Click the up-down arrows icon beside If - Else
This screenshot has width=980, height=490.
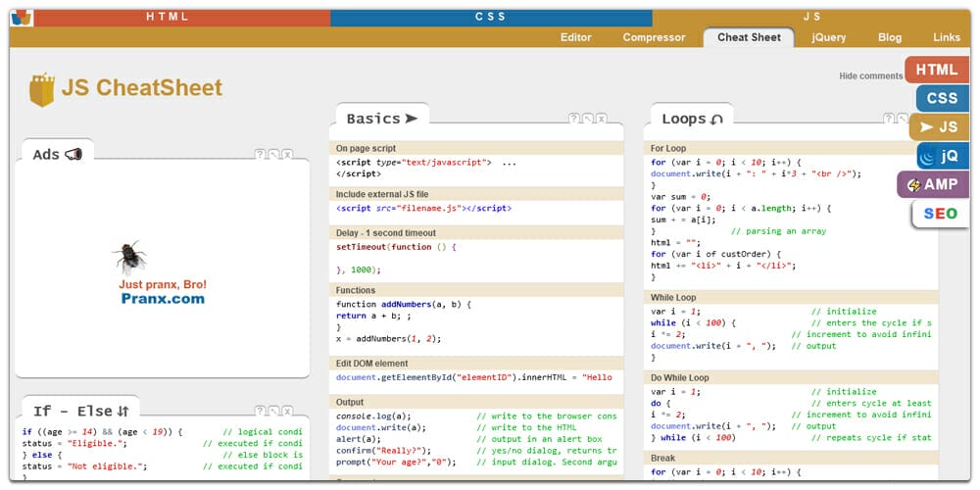pyautogui.click(x=123, y=411)
